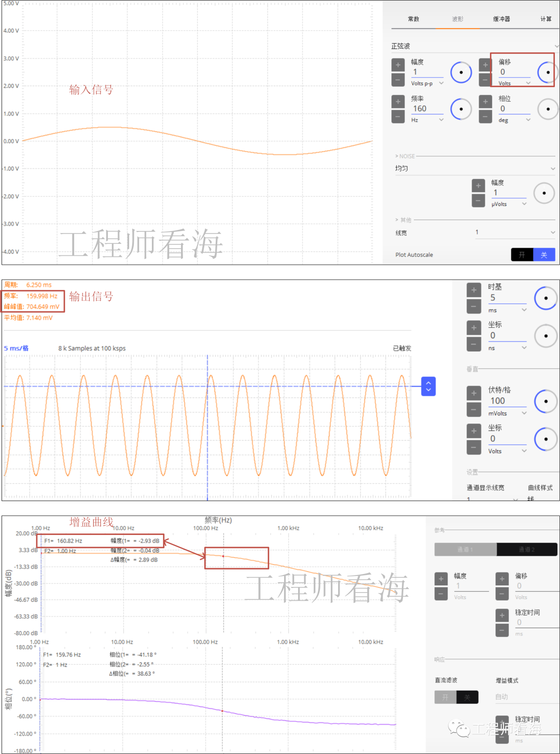Open the 均匀 noise distribution dropdown
Image resolution: width=560 pixels, height=754 pixels.
coord(474,168)
